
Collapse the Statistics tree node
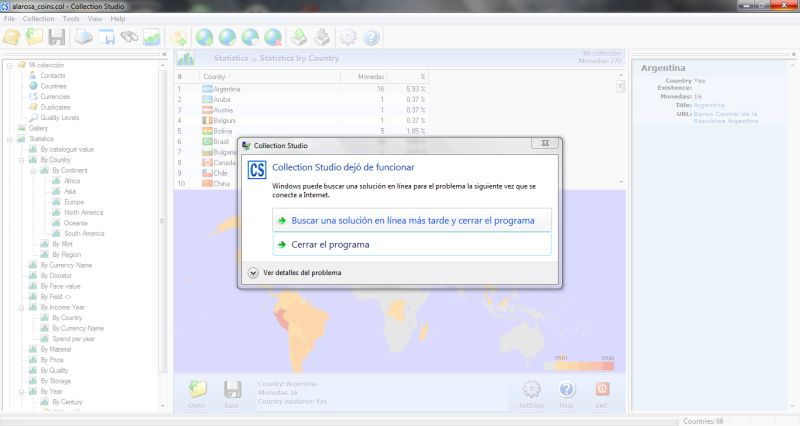pos(10,139)
